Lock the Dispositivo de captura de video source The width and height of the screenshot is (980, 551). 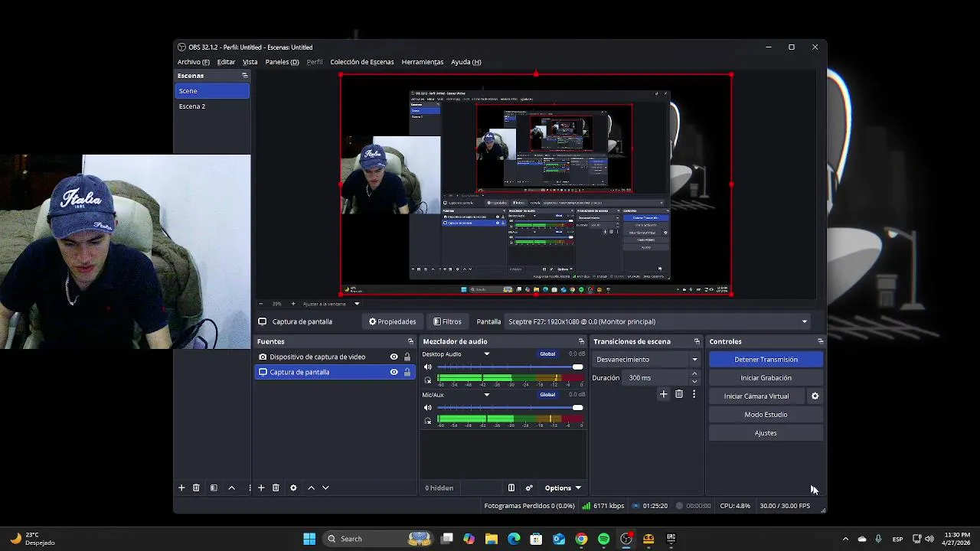[407, 357]
